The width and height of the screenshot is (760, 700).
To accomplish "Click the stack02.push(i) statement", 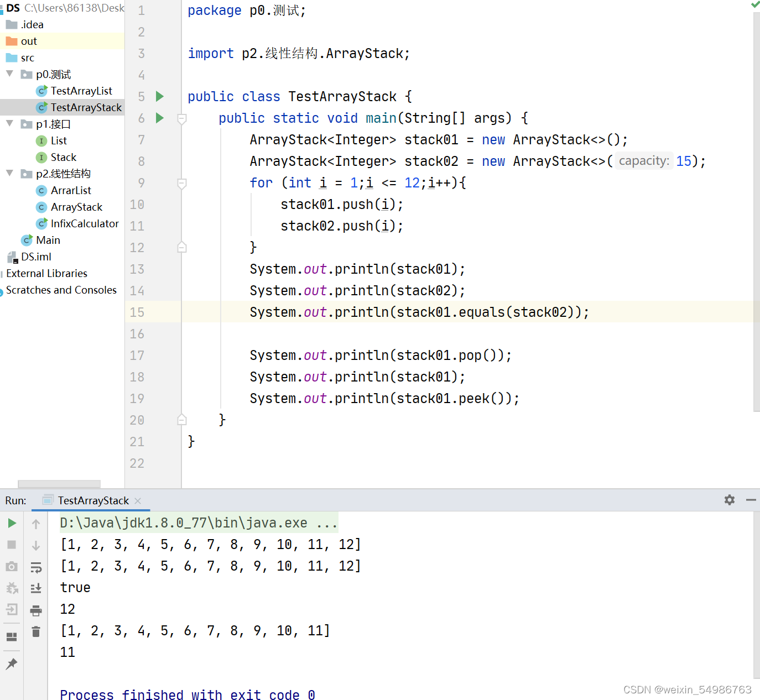I will 342,226.
